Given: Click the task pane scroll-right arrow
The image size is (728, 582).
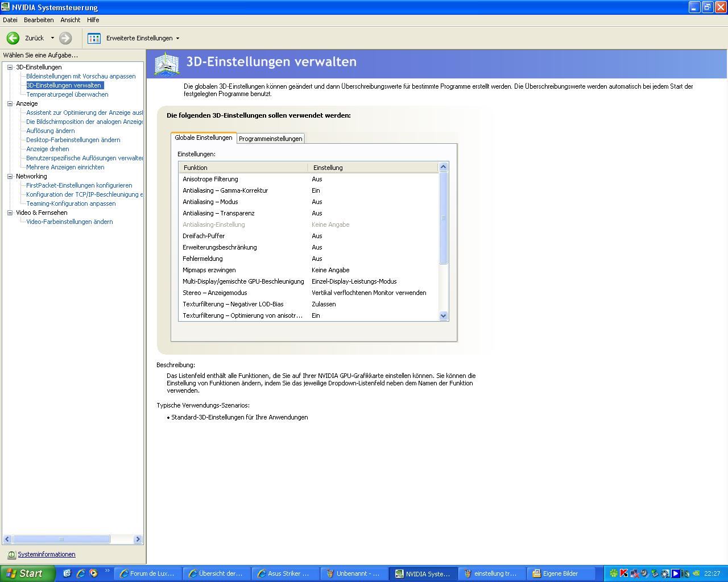Looking at the screenshot, I should 138,539.
